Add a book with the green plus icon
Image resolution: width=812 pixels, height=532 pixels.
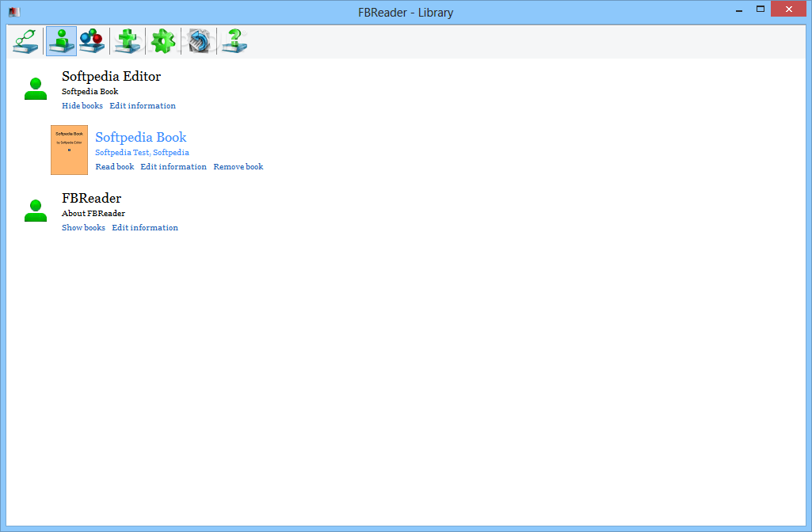pos(128,41)
